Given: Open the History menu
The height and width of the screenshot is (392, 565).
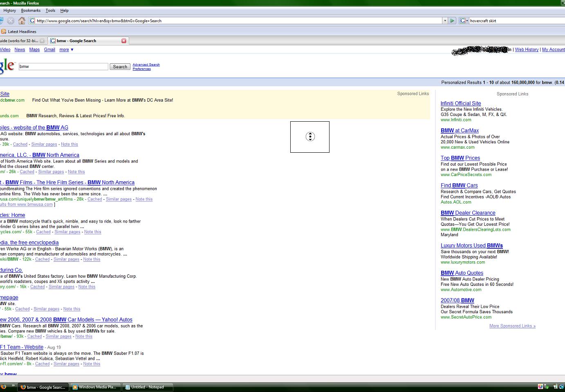Looking at the screenshot, I should pyautogui.click(x=9, y=11).
